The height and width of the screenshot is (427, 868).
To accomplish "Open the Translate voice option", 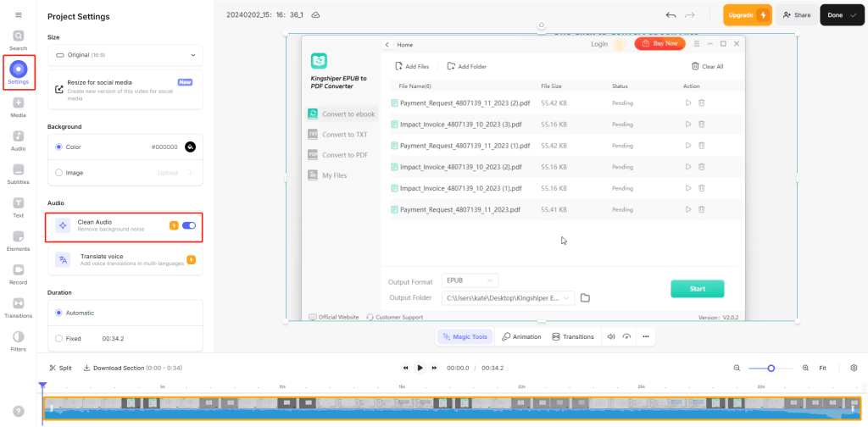I will point(125,260).
